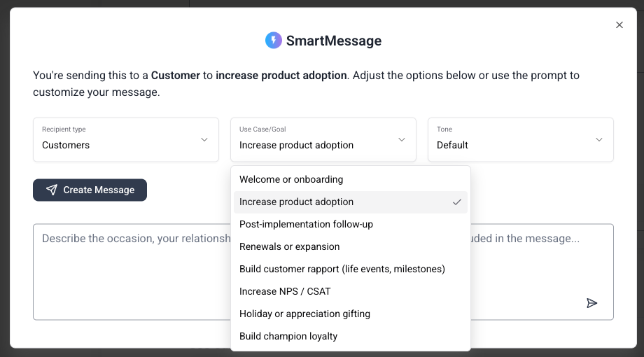644x357 pixels.
Task: Expand the Recipient type chevron
Action: coord(204,140)
